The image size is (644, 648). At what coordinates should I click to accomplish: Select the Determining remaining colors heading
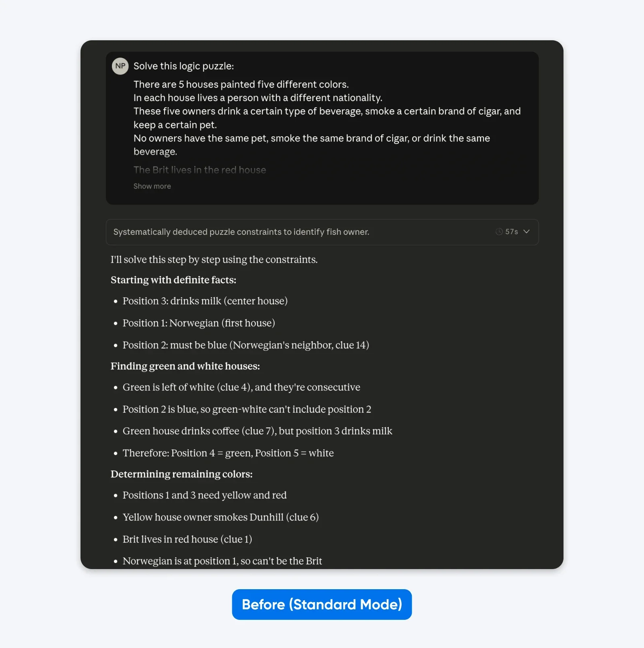(181, 474)
